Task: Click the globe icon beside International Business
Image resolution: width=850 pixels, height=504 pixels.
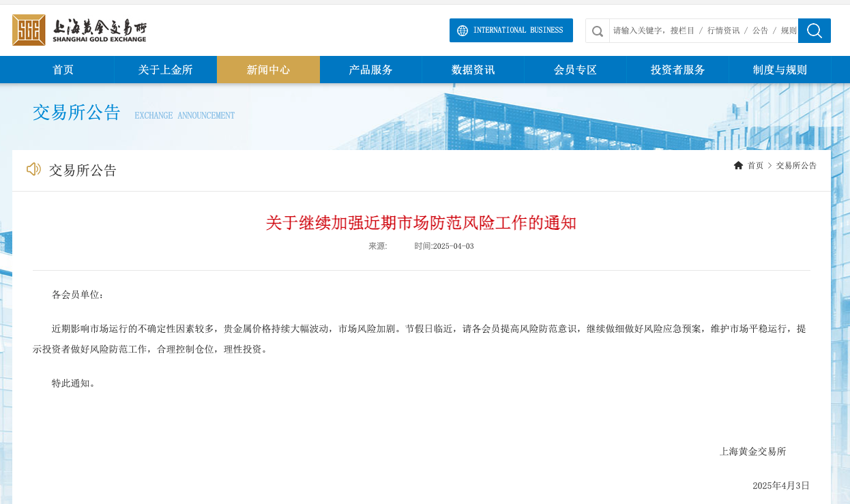Action: coord(462,31)
